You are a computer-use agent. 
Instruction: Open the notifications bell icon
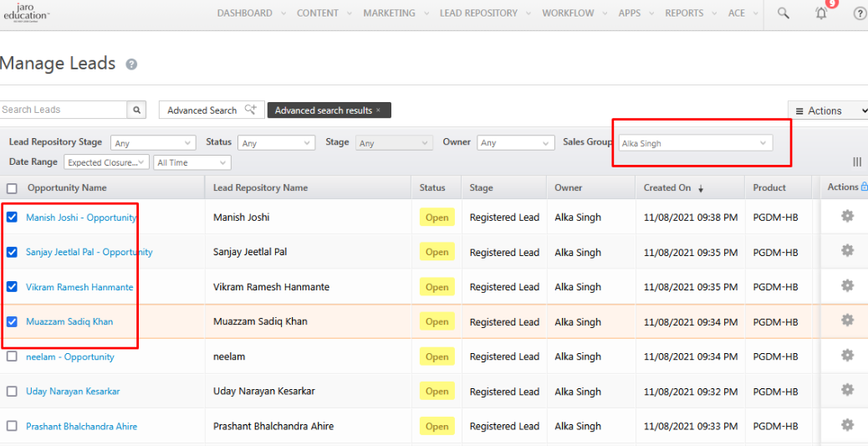coord(821,13)
